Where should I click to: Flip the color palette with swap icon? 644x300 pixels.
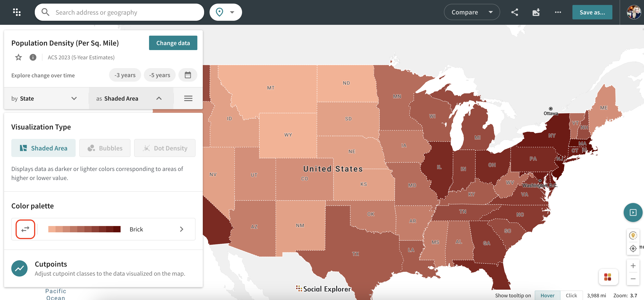[25, 229]
